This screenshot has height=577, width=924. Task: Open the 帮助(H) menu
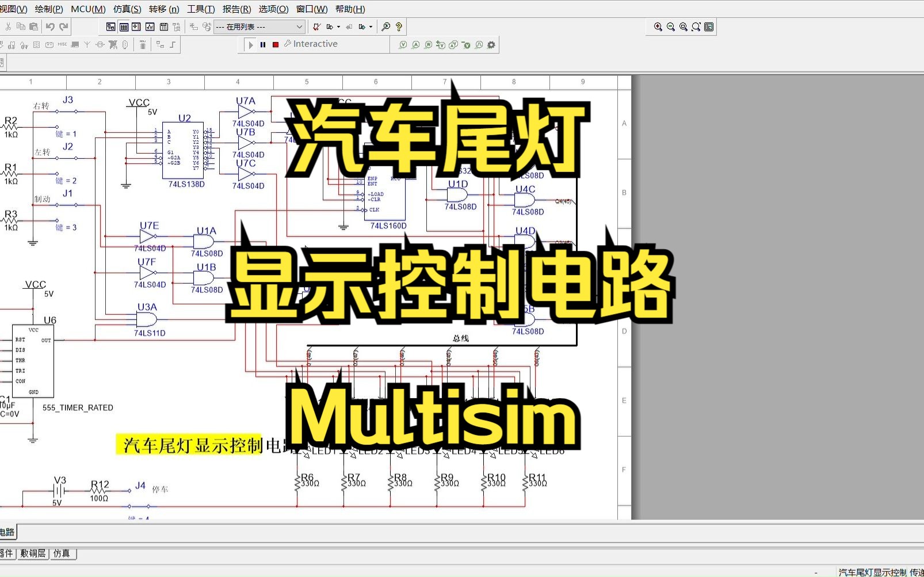[350, 9]
